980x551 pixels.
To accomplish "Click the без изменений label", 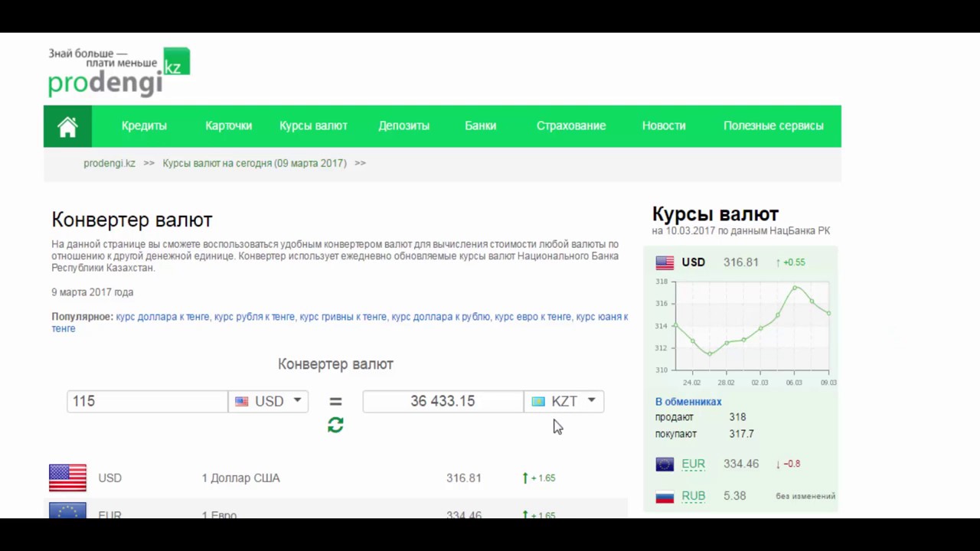I will click(805, 496).
